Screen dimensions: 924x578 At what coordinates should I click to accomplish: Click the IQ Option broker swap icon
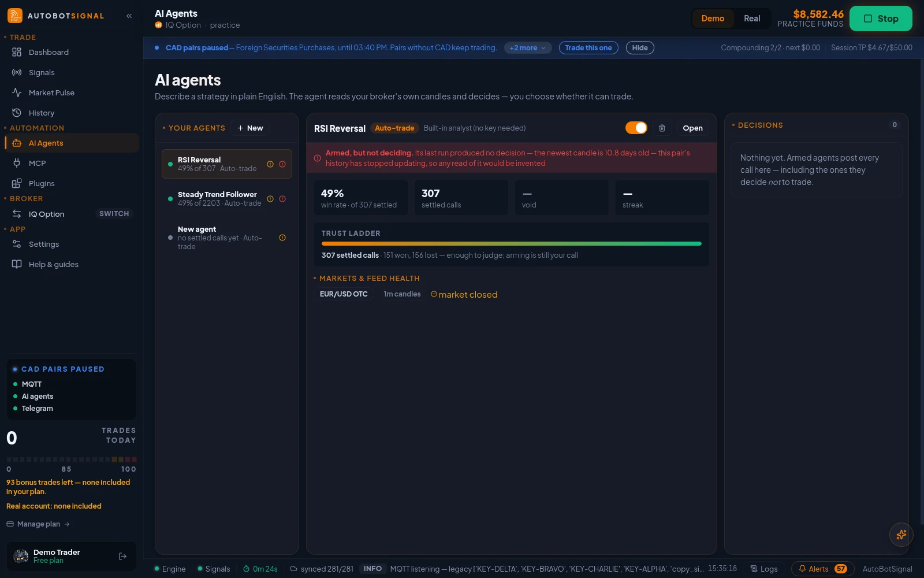click(x=17, y=214)
